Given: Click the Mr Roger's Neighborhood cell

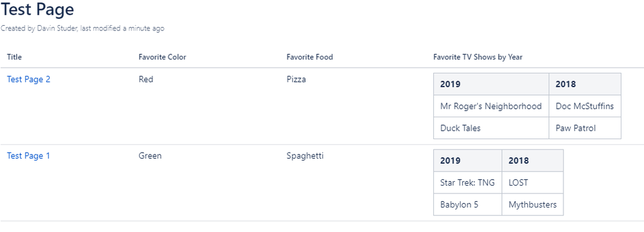Looking at the screenshot, I should pos(491,106).
